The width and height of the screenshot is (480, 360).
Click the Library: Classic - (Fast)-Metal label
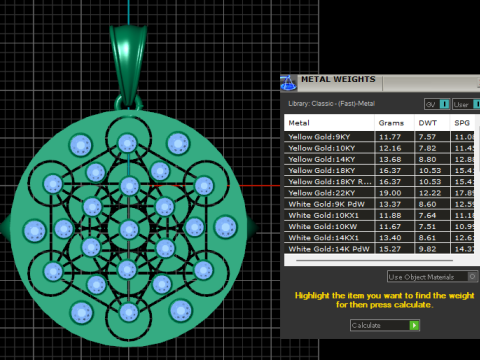(331, 104)
